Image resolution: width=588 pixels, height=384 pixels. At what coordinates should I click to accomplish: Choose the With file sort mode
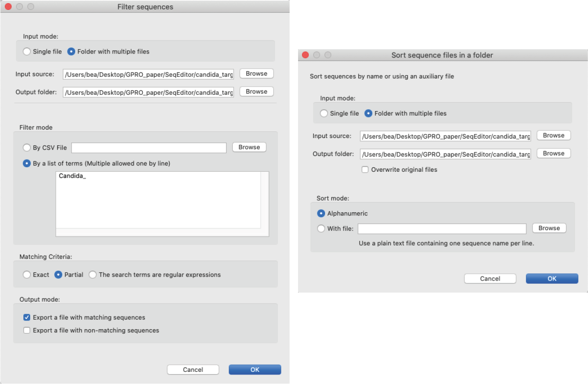click(321, 228)
